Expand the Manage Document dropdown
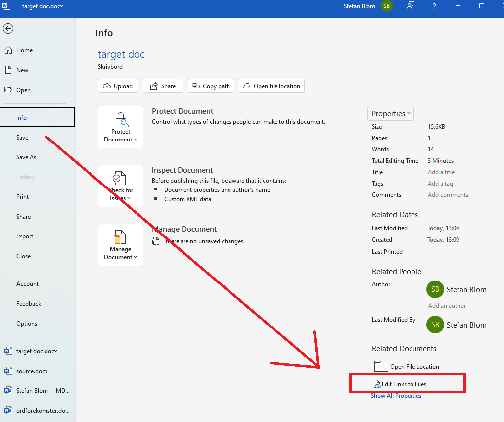This screenshot has width=504, height=422. tap(121, 245)
